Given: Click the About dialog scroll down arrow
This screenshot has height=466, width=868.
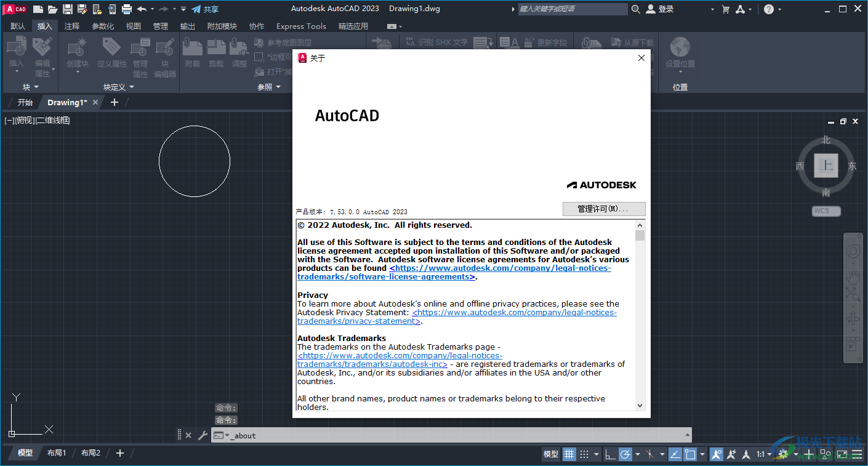Looking at the screenshot, I should pyautogui.click(x=640, y=405).
